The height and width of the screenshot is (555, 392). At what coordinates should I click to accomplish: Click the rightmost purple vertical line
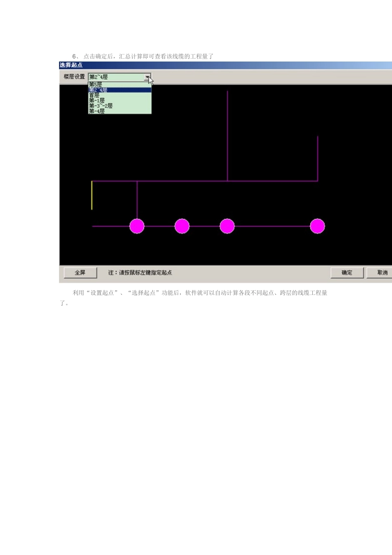pyautogui.click(x=318, y=159)
